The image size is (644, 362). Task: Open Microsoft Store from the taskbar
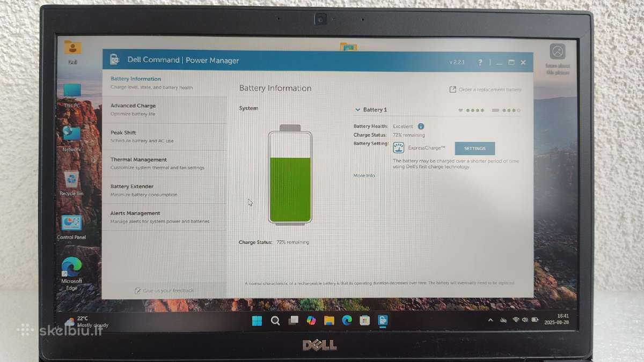pyautogui.click(x=364, y=321)
